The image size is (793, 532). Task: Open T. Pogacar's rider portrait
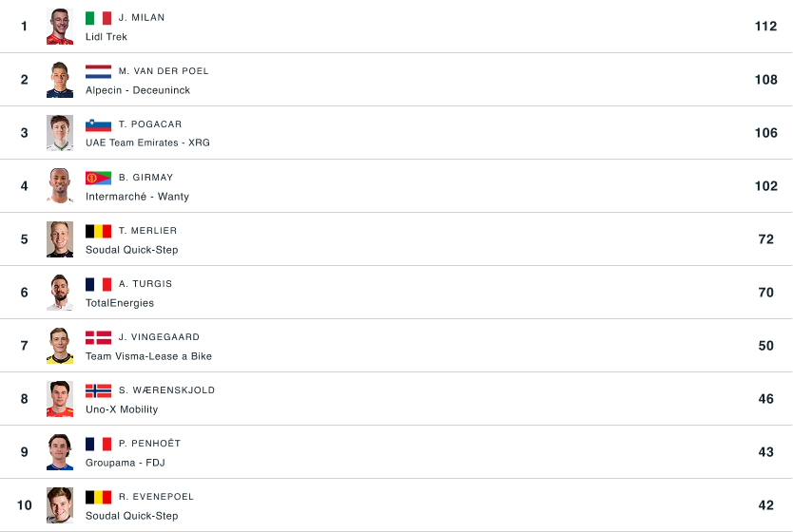click(x=60, y=133)
